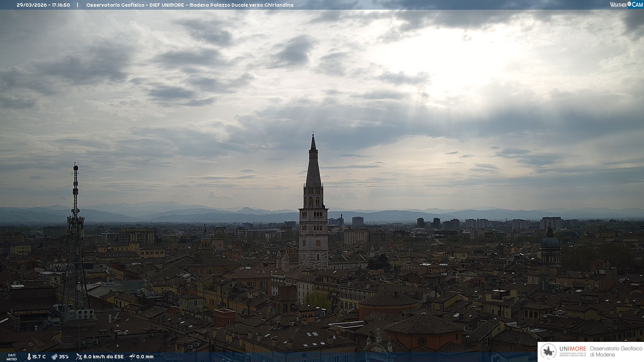Click the 29/03/2026 date and time stamp

pyautogui.click(x=43, y=5)
